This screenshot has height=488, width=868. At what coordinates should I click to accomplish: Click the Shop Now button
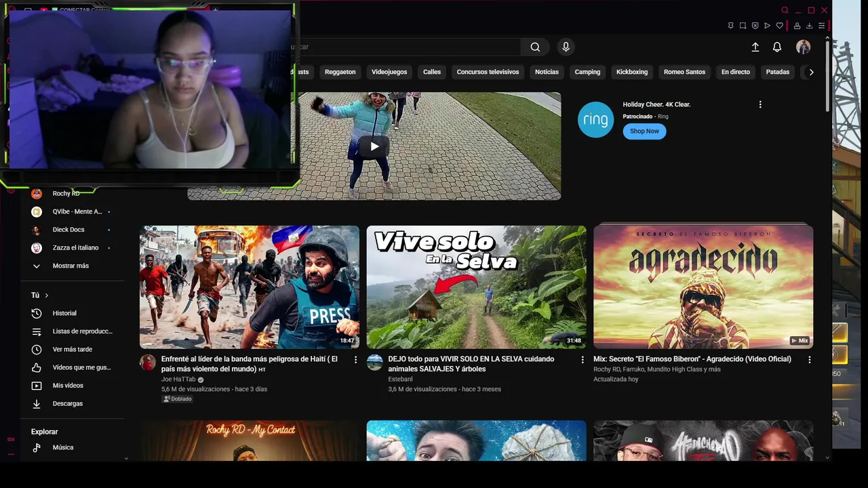coord(644,131)
